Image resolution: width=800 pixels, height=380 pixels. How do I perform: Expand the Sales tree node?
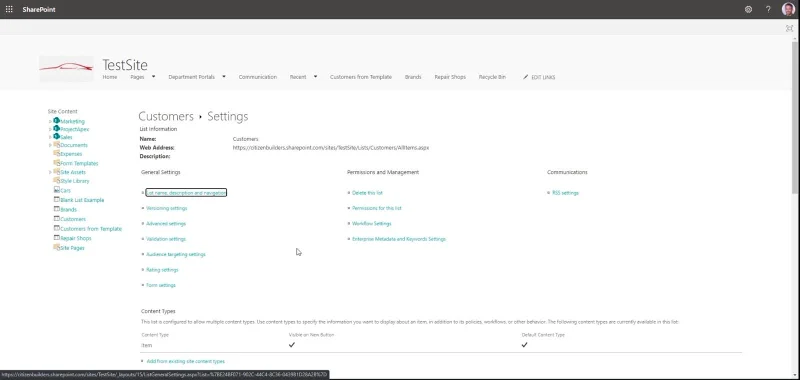pos(50,137)
